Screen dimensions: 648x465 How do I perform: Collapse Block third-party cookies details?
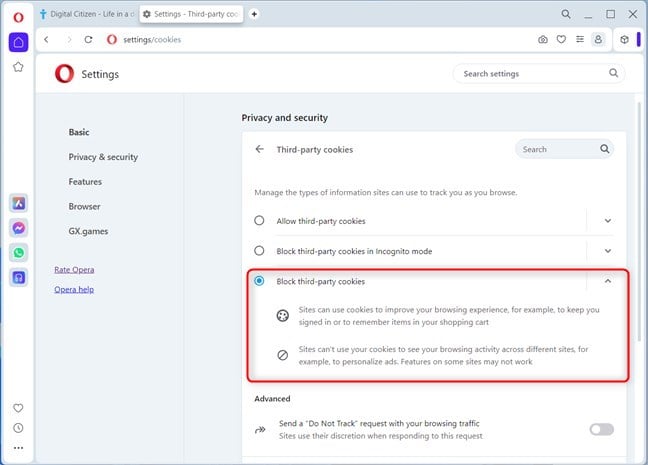[608, 281]
